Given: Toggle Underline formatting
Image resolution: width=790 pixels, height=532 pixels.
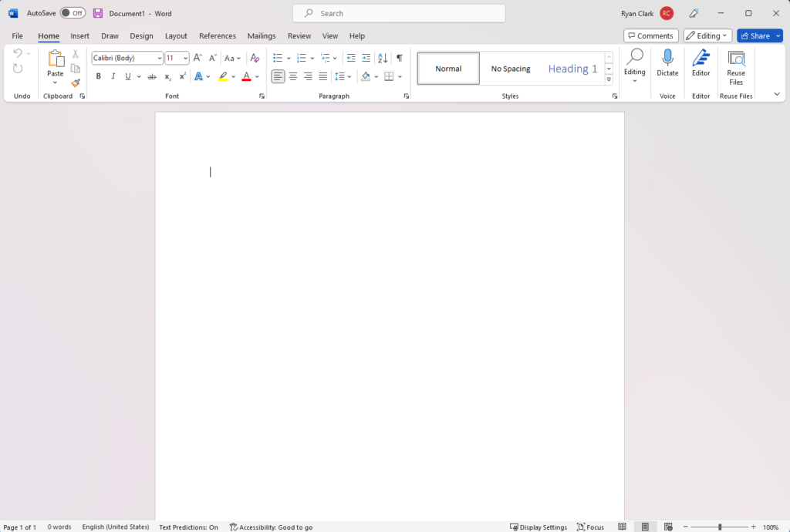Looking at the screenshot, I should coord(128,76).
